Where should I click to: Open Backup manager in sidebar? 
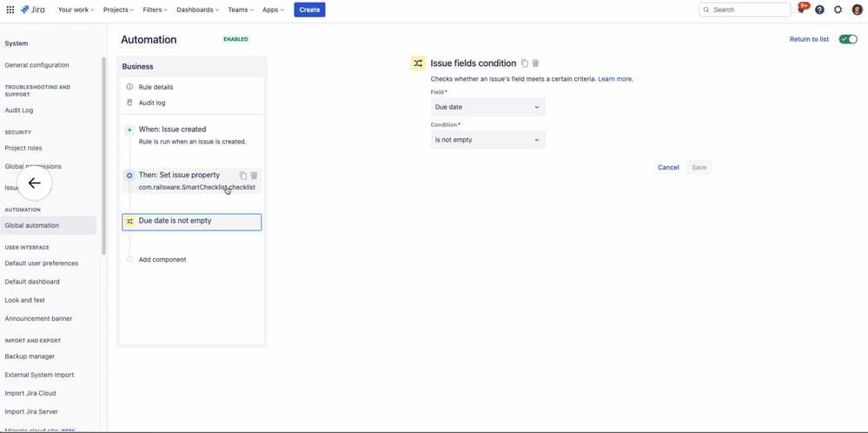pos(30,356)
